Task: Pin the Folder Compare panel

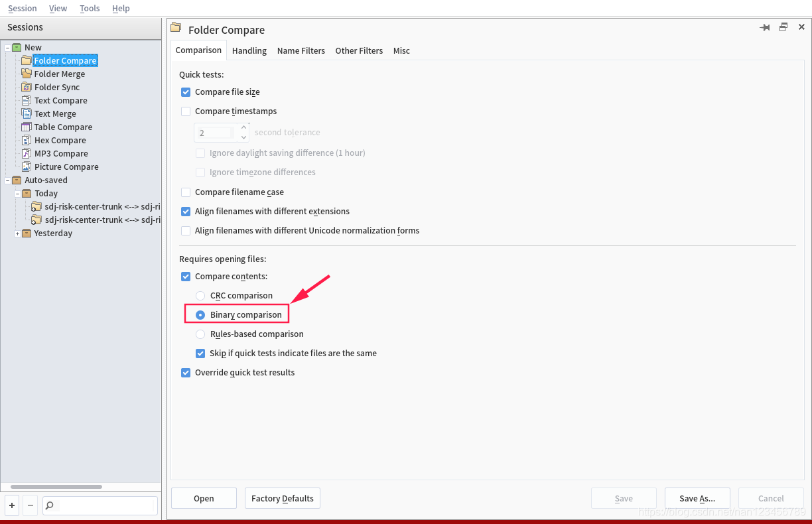Action: [765, 27]
